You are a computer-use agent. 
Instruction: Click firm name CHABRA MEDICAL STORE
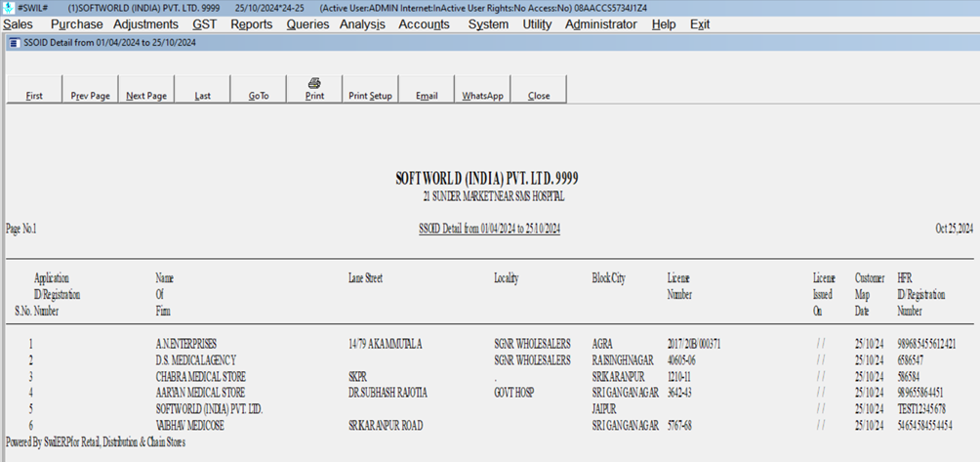(x=201, y=376)
